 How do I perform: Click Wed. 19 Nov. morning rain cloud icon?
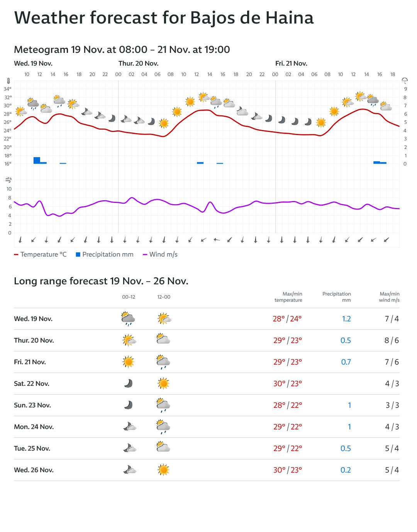128,319
